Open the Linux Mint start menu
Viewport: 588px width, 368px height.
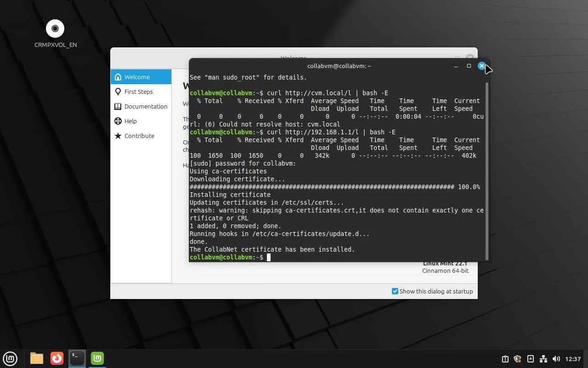pyautogui.click(x=10, y=358)
